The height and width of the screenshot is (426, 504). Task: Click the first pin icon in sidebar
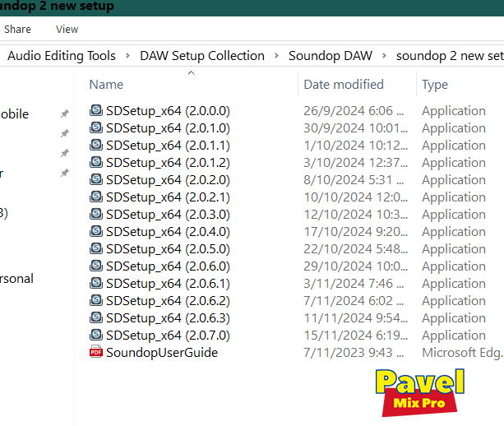click(65, 113)
